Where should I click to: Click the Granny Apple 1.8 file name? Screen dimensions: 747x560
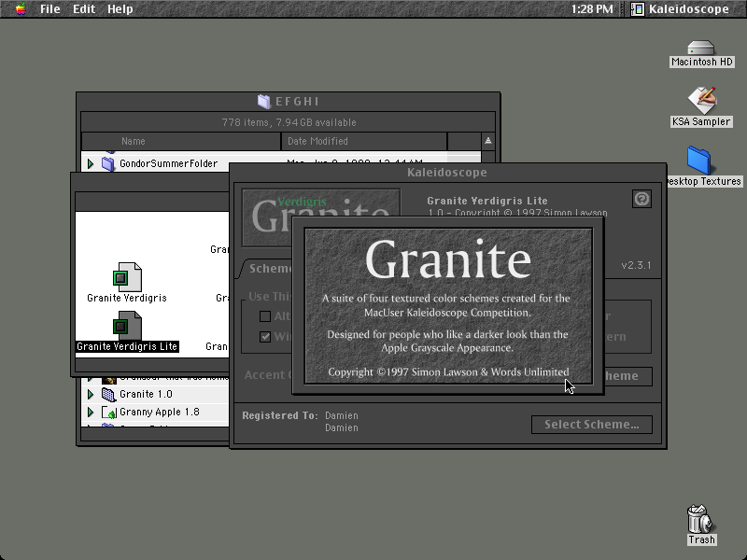[x=159, y=413]
